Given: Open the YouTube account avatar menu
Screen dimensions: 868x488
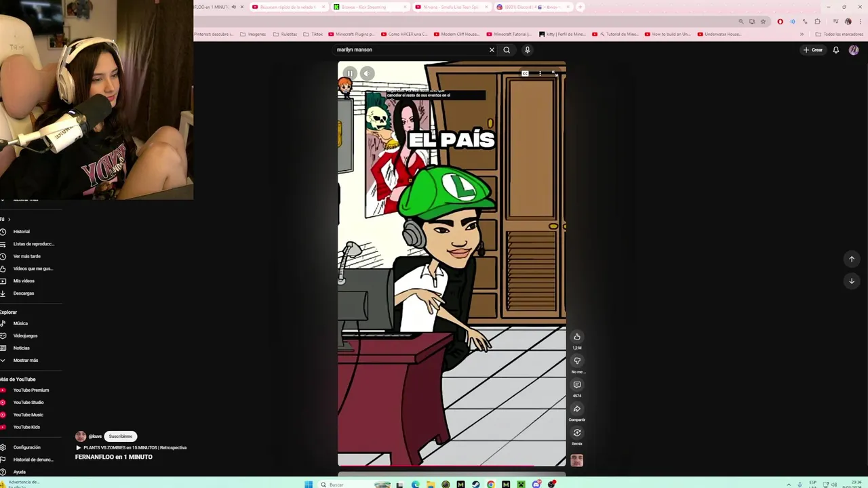Looking at the screenshot, I should point(854,49).
